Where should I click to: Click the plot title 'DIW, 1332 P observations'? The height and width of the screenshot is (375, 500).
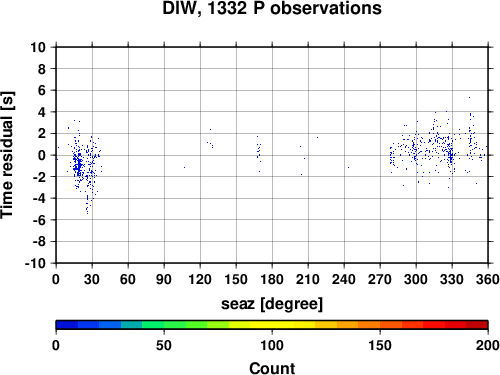[272, 8]
